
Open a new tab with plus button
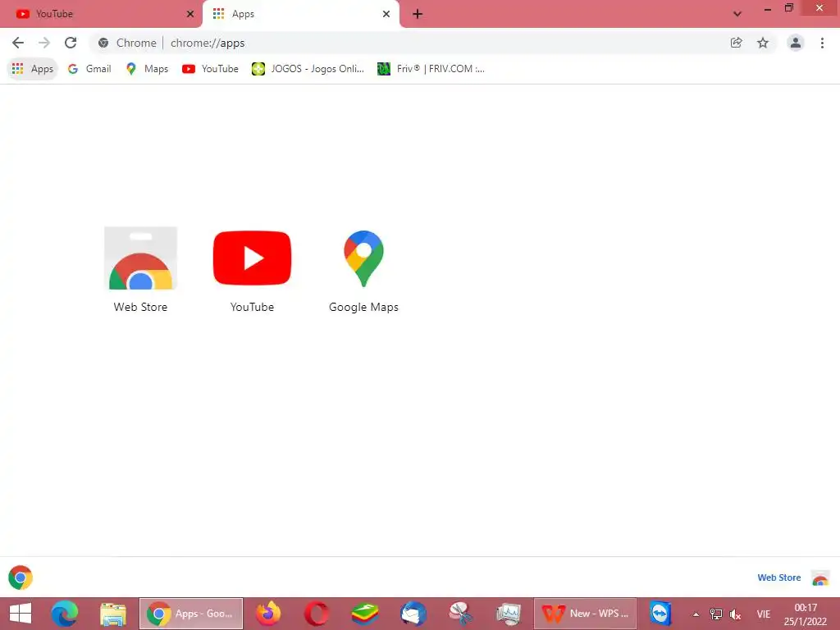point(418,14)
